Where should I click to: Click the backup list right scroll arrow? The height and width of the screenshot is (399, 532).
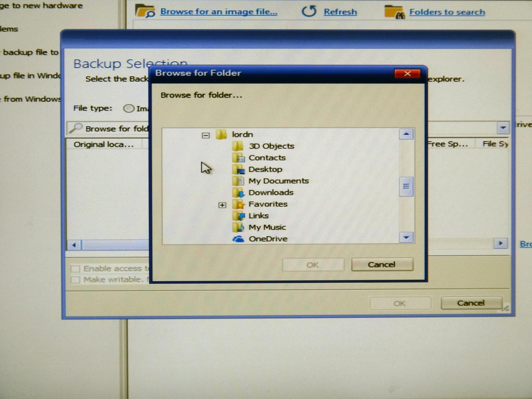pos(501,243)
